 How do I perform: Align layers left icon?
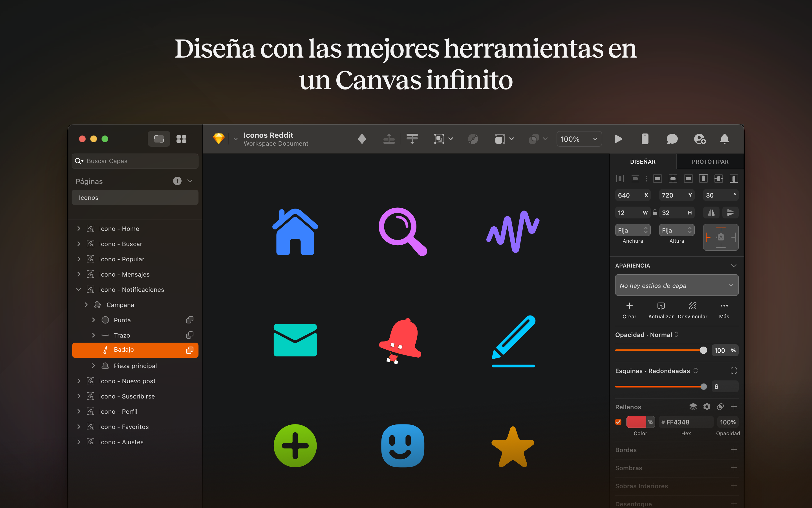pyautogui.click(x=657, y=179)
